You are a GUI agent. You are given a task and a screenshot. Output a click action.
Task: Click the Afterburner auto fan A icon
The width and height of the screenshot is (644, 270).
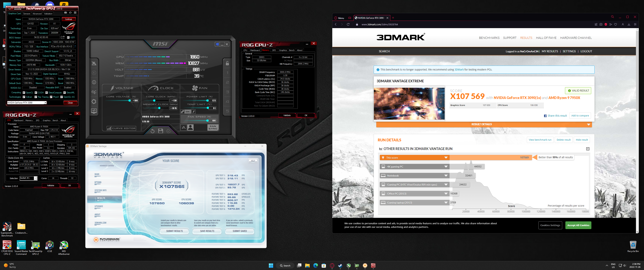[x=184, y=127]
